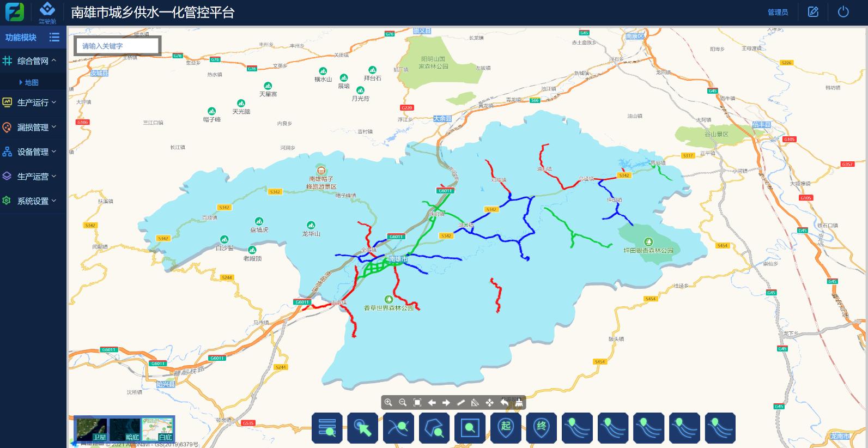Screen dimensions: 868x448
Task: Open the 地图 submenu item
Action: 32,82
